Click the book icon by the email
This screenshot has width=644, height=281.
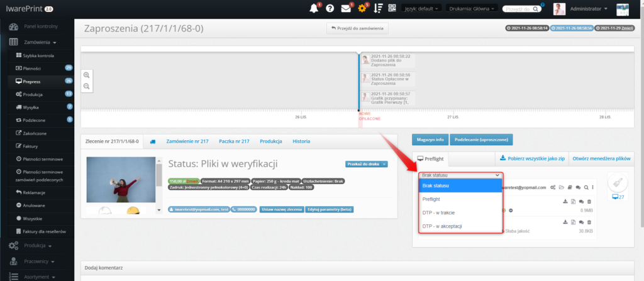(570, 187)
